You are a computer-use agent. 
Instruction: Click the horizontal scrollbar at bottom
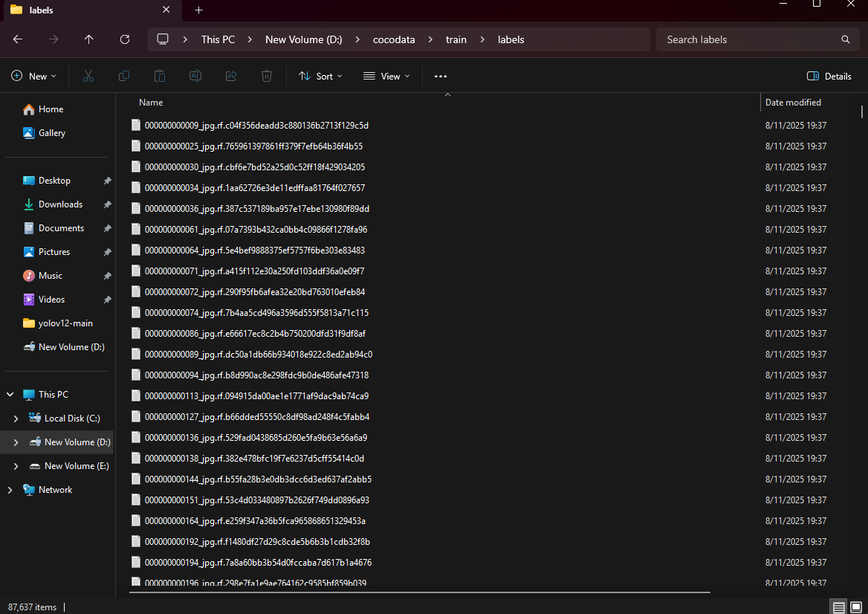click(420, 592)
